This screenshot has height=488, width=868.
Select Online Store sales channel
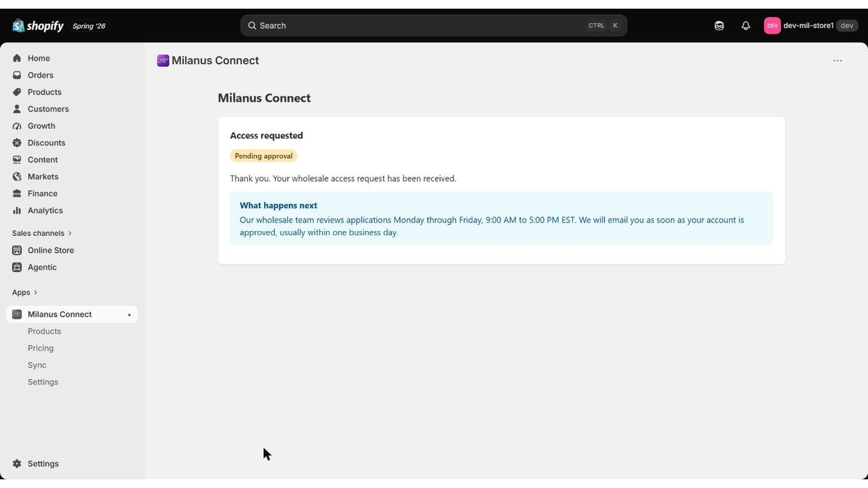(72, 250)
